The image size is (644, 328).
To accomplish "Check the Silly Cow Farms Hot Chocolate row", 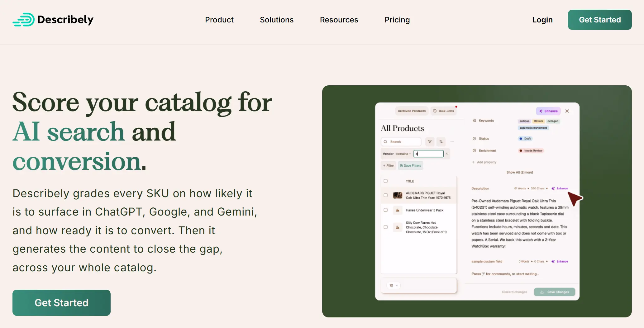I will click(x=385, y=227).
